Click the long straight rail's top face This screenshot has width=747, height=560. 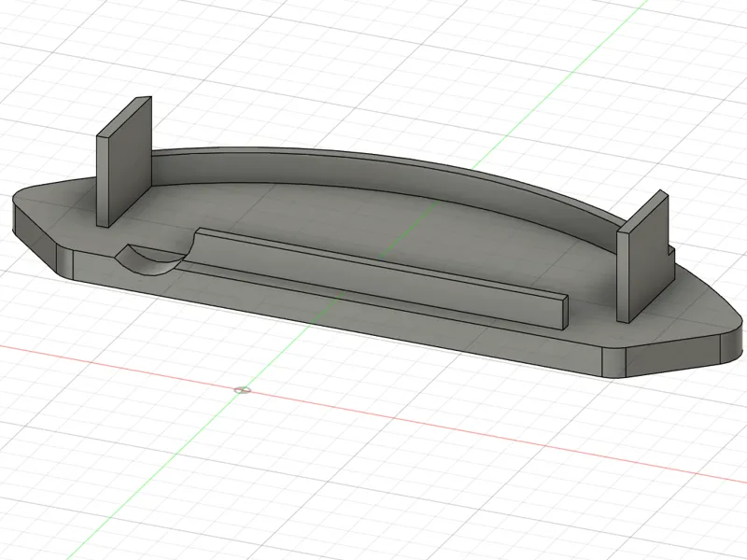click(x=381, y=263)
